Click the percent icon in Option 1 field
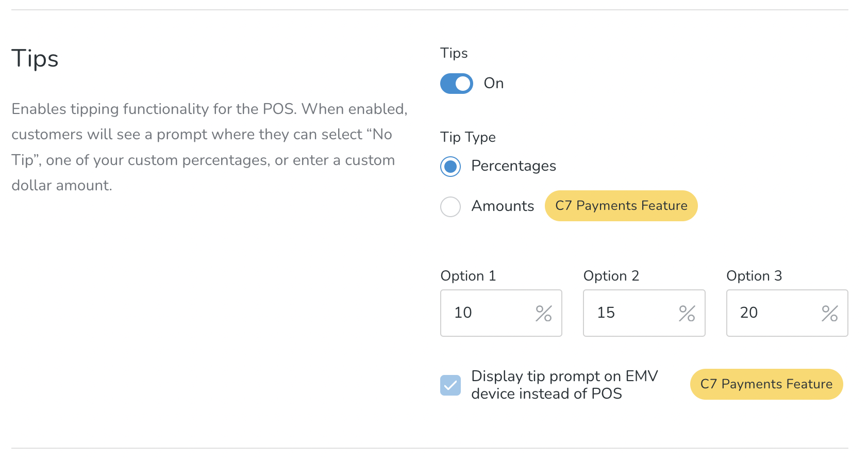The width and height of the screenshot is (868, 458). coord(543,313)
